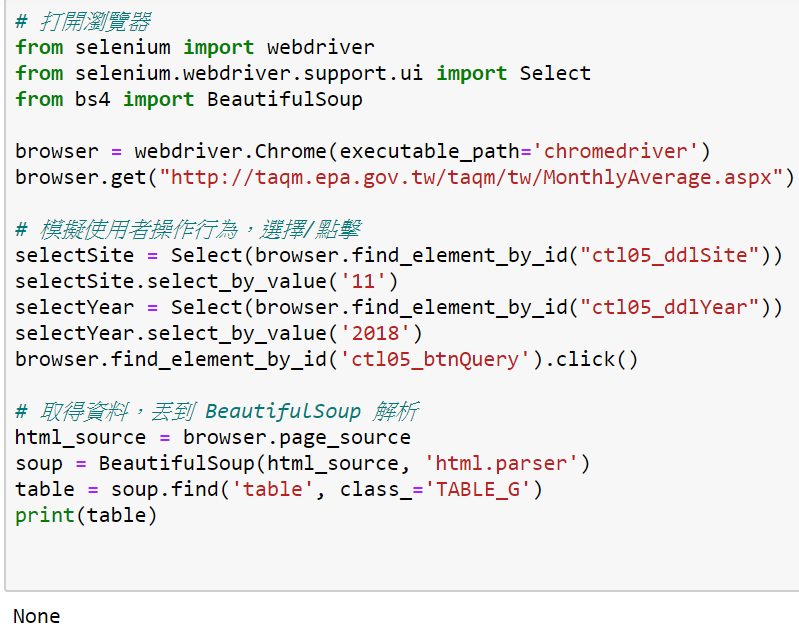Click the 'chromedriver' string literal

614,151
